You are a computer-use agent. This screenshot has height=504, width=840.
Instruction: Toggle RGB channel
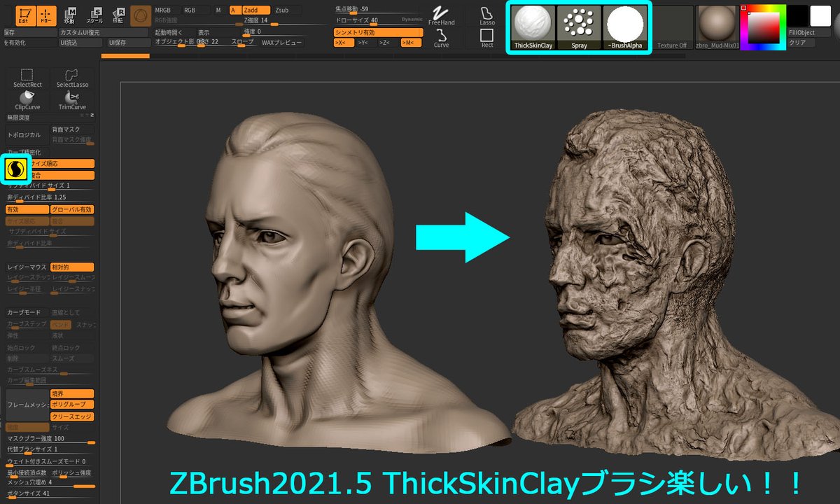tap(197, 10)
